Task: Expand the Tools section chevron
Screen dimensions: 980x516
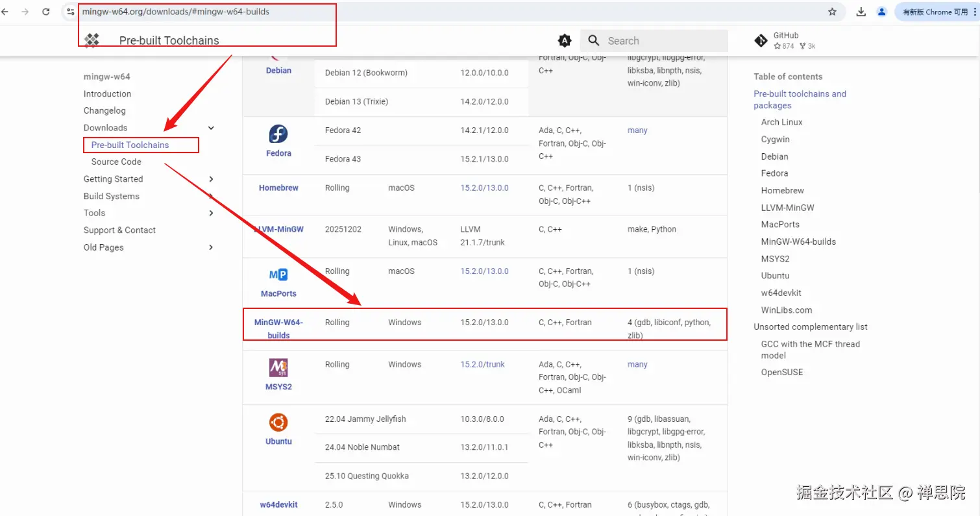Action: click(x=211, y=213)
